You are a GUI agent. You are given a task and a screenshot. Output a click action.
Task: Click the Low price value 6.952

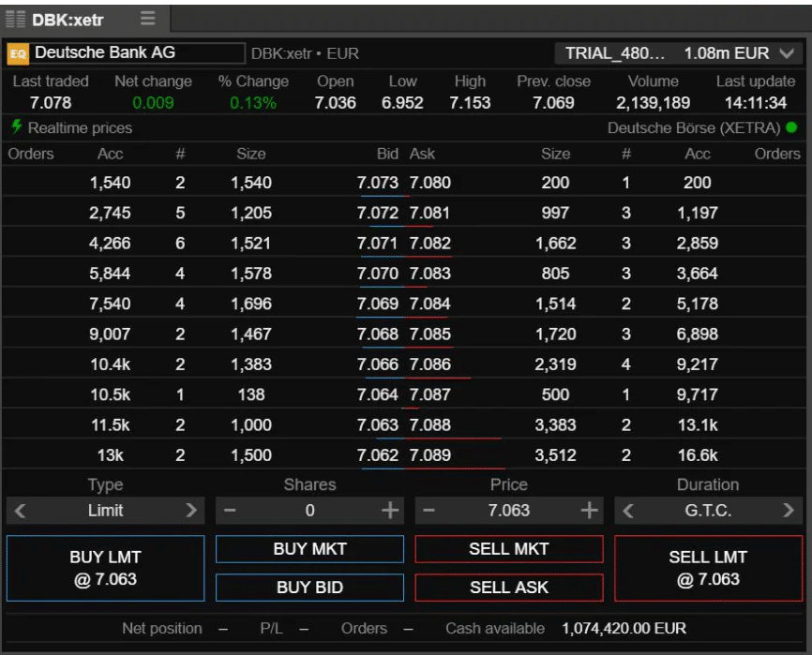[402, 103]
